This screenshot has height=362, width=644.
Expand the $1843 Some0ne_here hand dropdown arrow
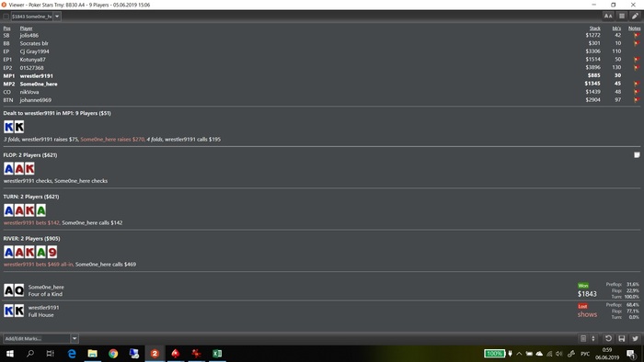tap(57, 17)
